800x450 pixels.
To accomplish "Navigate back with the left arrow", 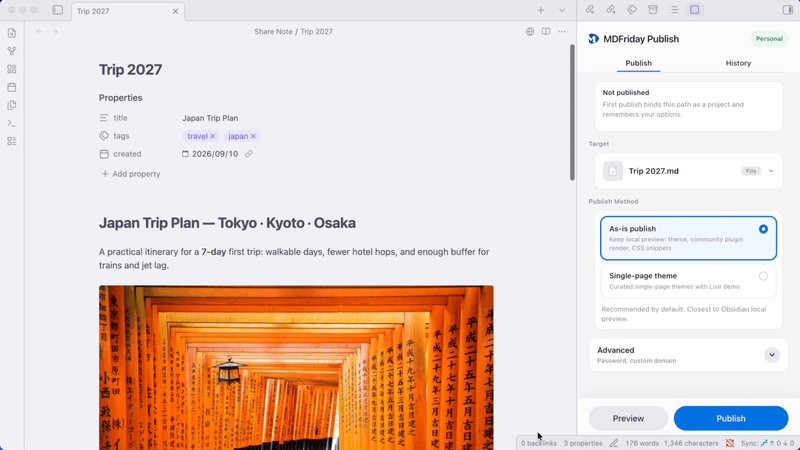I will click(x=39, y=32).
